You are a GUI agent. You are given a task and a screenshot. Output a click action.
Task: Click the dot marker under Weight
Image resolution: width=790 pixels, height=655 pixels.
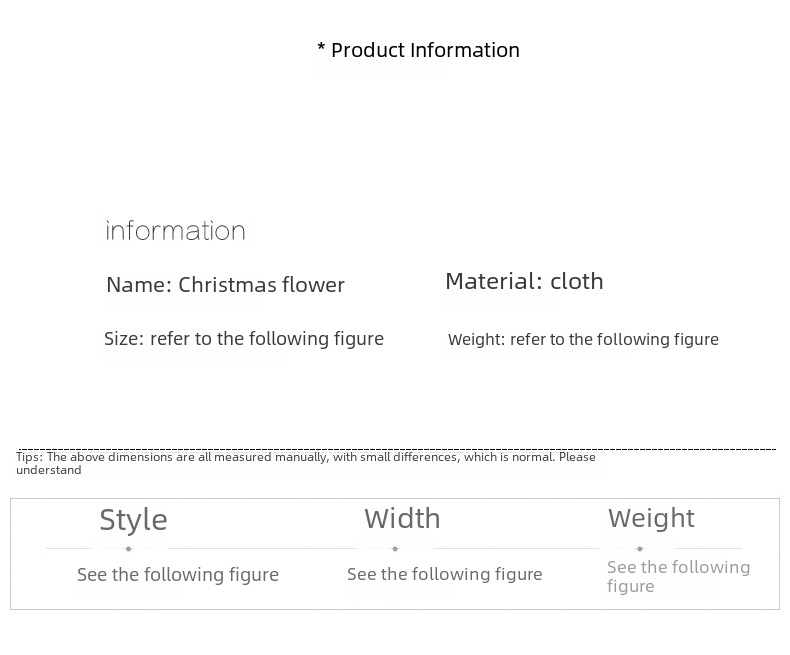(640, 549)
